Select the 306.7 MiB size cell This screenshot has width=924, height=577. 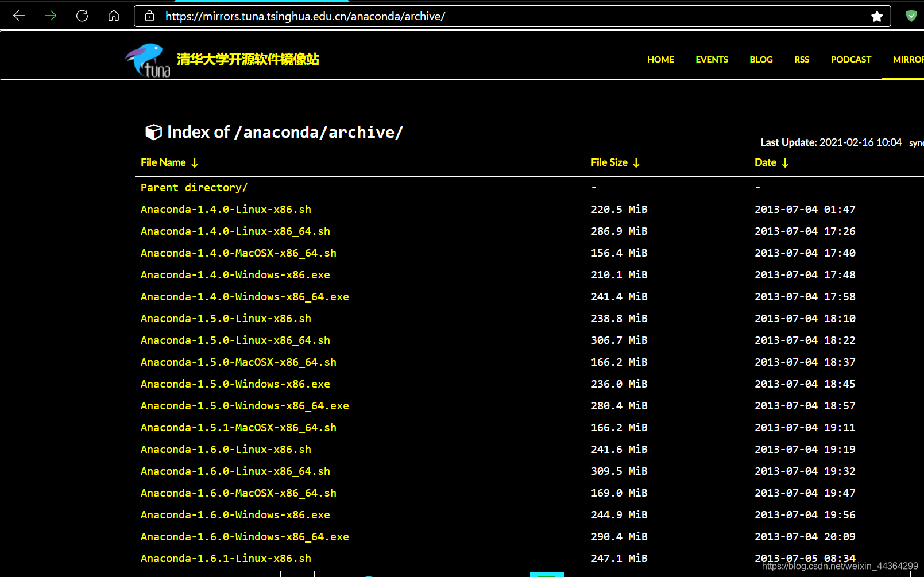click(x=619, y=340)
